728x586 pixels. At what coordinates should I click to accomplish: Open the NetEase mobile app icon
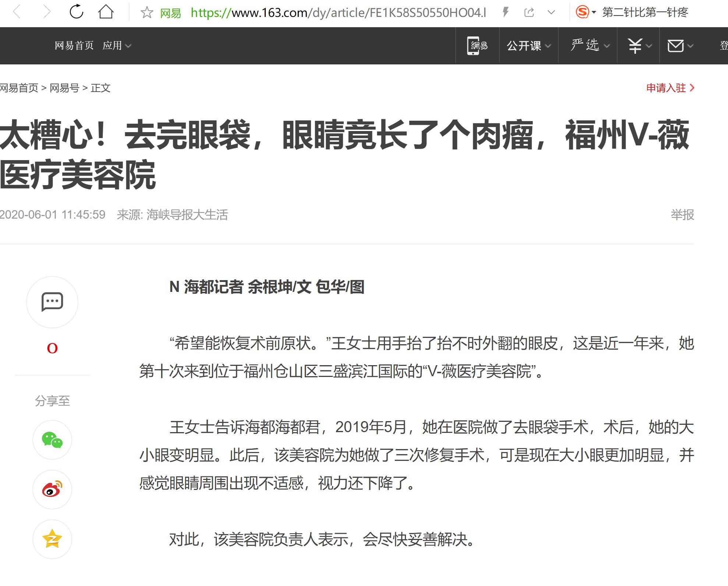(x=477, y=46)
